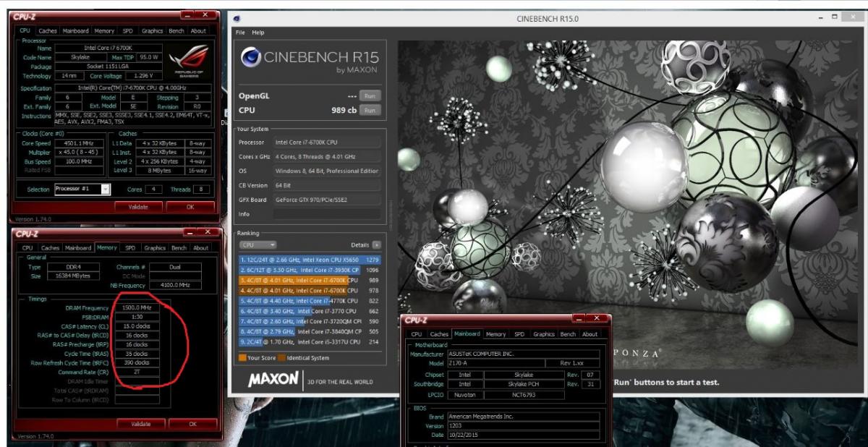Open Bench tab in memory CPU-Z window
The height and width of the screenshot is (447, 868).
point(179,248)
